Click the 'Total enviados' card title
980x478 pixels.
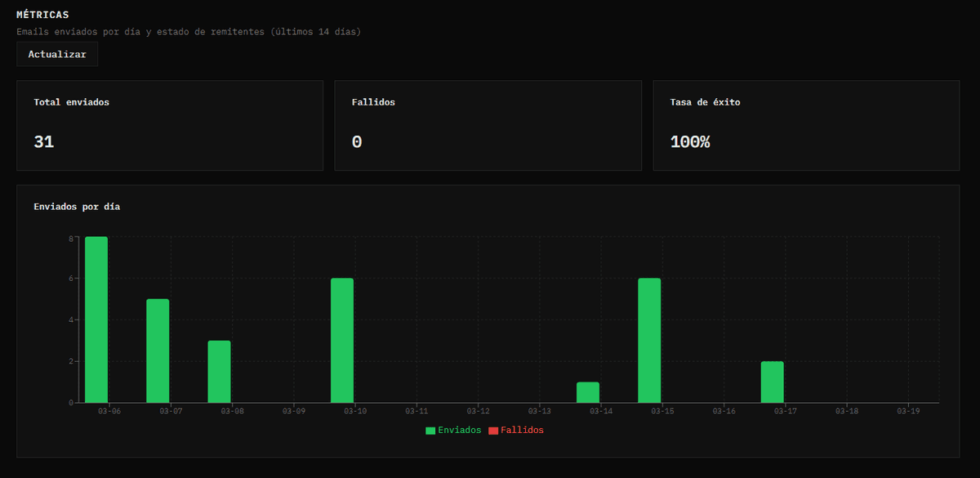[x=72, y=102]
